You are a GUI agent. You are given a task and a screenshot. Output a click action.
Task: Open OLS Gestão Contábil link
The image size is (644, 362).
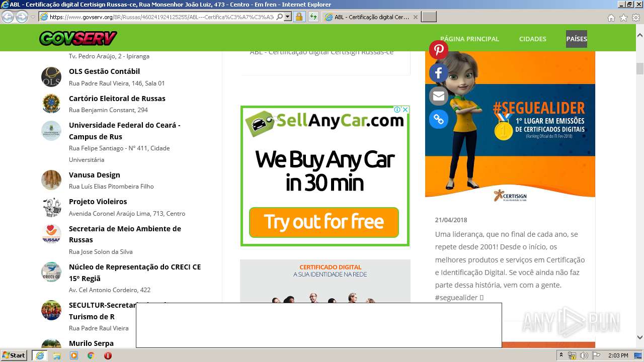(104, 71)
